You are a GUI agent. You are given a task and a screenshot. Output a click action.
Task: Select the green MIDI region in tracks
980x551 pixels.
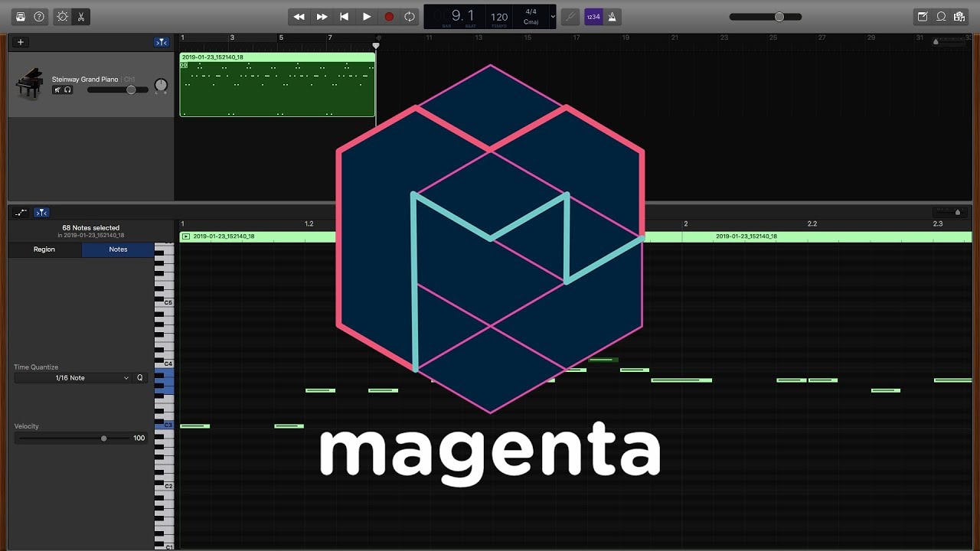coord(277,84)
